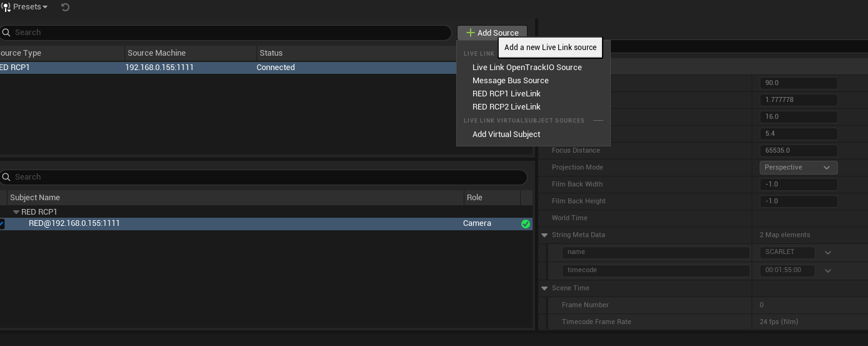868x346 pixels.
Task: Open the Presets dropdown button
Action: (x=30, y=7)
